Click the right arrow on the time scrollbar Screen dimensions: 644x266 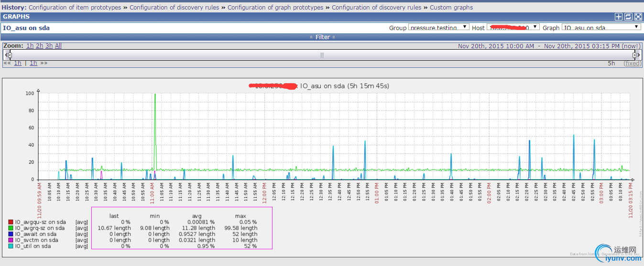pos(637,55)
